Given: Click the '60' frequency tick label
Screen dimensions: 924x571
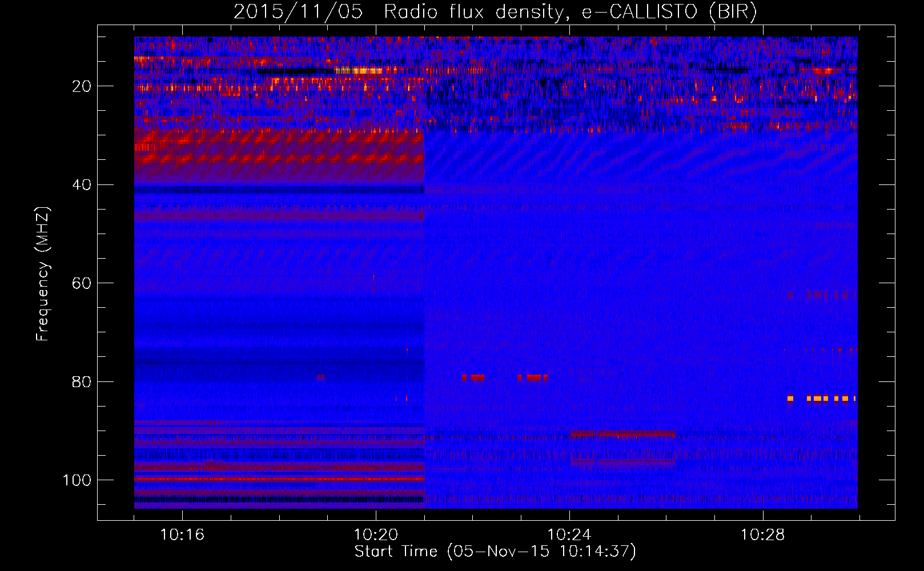Looking at the screenshot, I should pos(82,283).
